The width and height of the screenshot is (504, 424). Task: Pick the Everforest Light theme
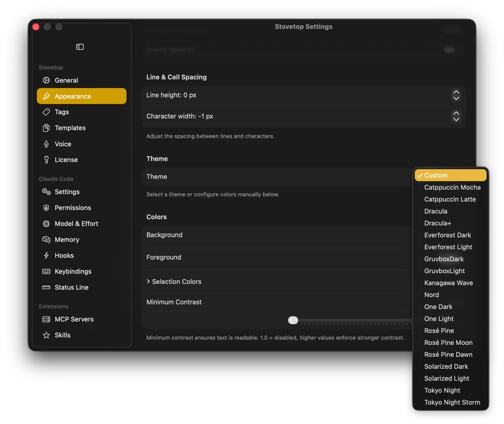(x=450, y=247)
